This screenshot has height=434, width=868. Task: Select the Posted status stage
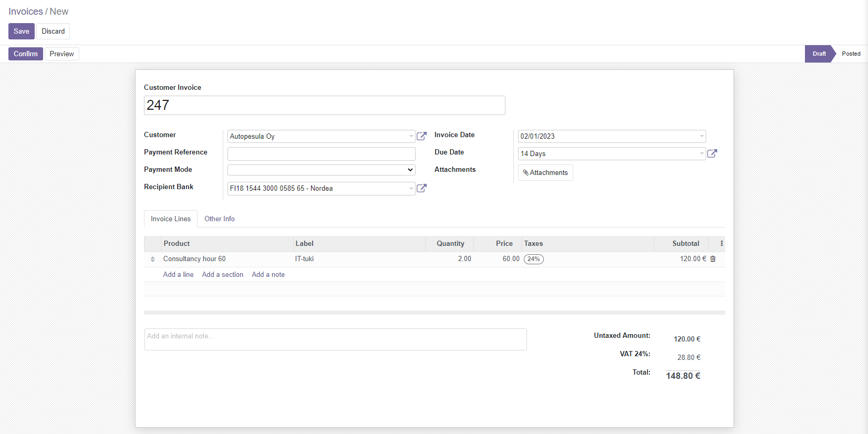851,54
